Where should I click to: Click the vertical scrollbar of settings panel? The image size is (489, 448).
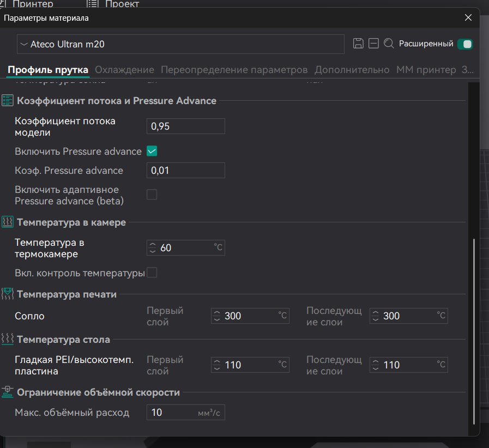click(x=475, y=327)
